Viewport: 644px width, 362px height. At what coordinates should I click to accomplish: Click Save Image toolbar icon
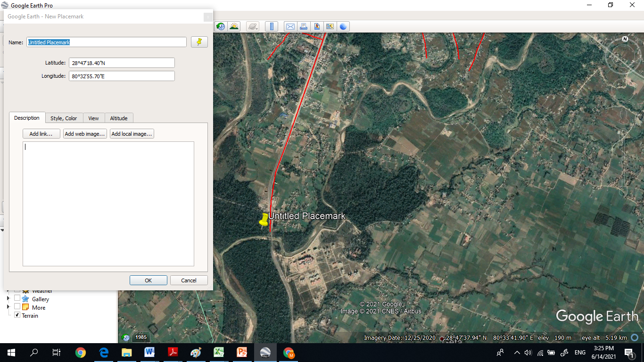pos(317,26)
